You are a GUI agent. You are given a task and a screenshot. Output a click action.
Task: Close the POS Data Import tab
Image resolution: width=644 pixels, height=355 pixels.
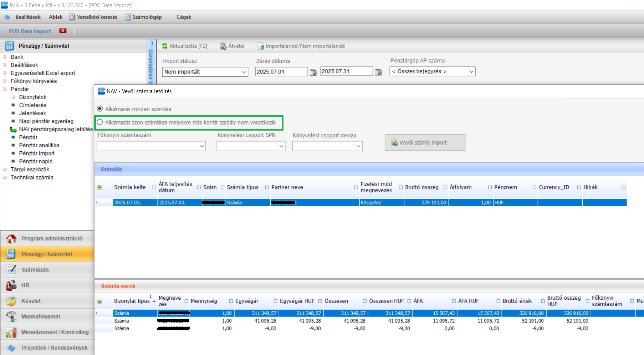click(63, 31)
